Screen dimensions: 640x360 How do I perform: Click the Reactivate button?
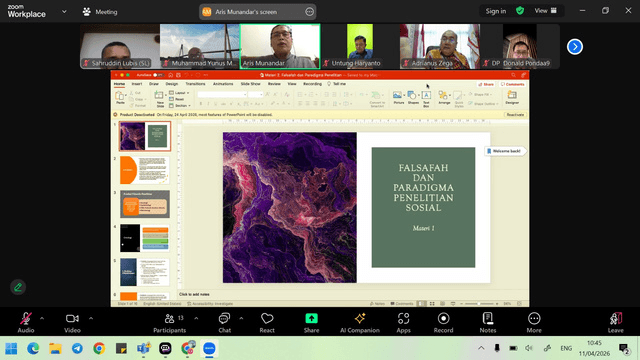pos(515,115)
